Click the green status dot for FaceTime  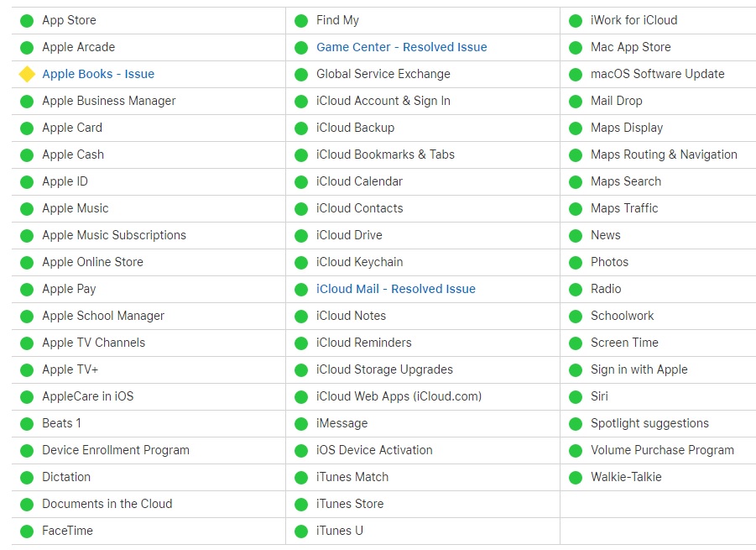[x=27, y=532]
